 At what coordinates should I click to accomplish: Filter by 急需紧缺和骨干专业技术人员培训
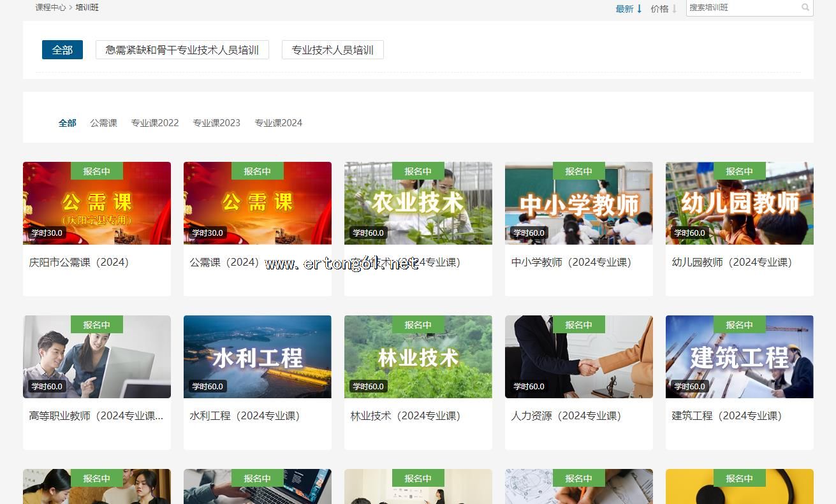point(182,50)
